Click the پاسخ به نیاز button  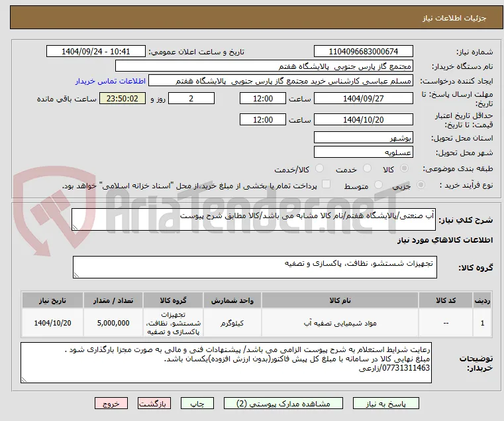click(x=385, y=403)
